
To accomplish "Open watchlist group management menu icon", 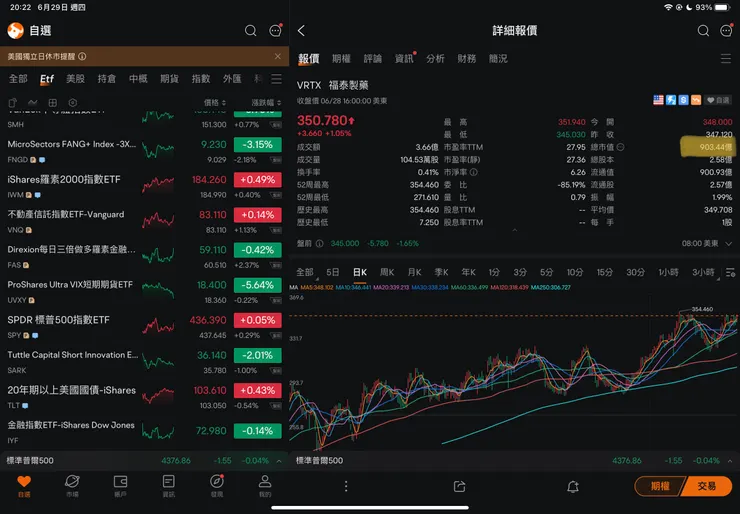I will (x=277, y=79).
